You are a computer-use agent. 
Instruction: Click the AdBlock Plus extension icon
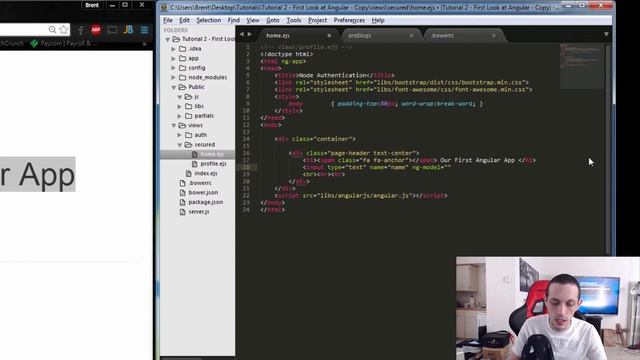(96, 30)
